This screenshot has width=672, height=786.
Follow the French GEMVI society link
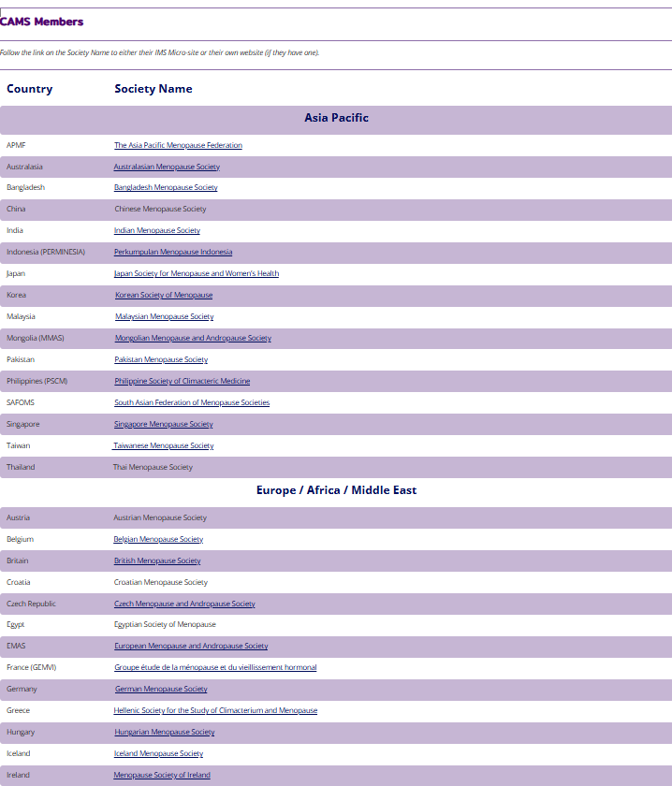click(x=215, y=667)
